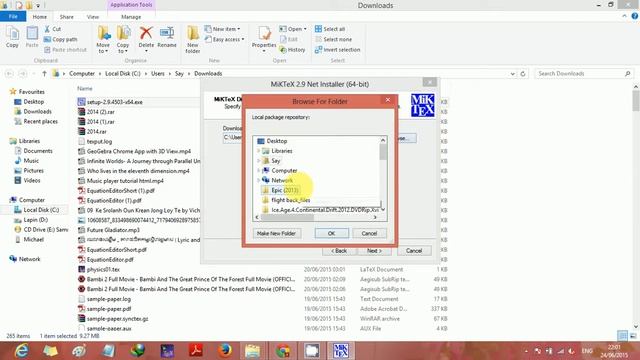Click the ribbon Help question icon
Viewport: 640px width, 360px height.
pos(635,16)
